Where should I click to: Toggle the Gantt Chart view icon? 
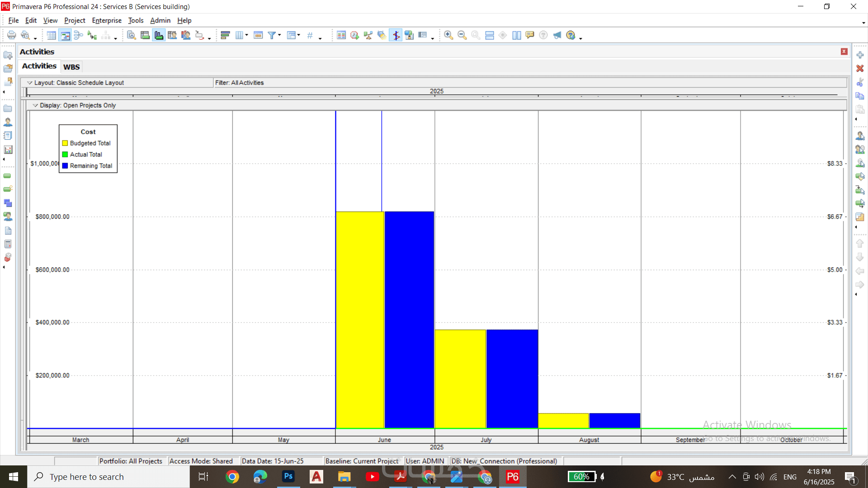[x=65, y=35]
